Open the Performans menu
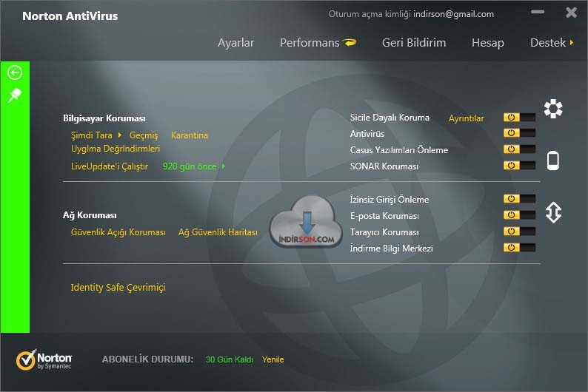This screenshot has height=392, width=588. click(x=310, y=43)
